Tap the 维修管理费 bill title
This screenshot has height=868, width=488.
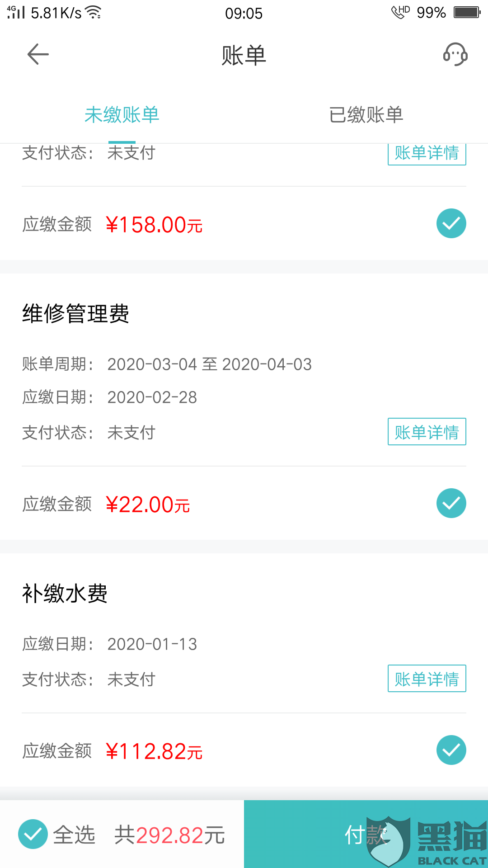point(76,314)
